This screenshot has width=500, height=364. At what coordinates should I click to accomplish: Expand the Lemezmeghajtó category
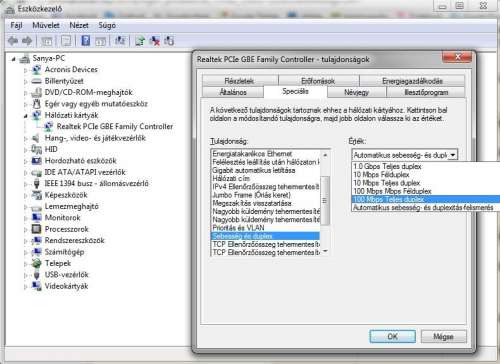pos(25,207)
